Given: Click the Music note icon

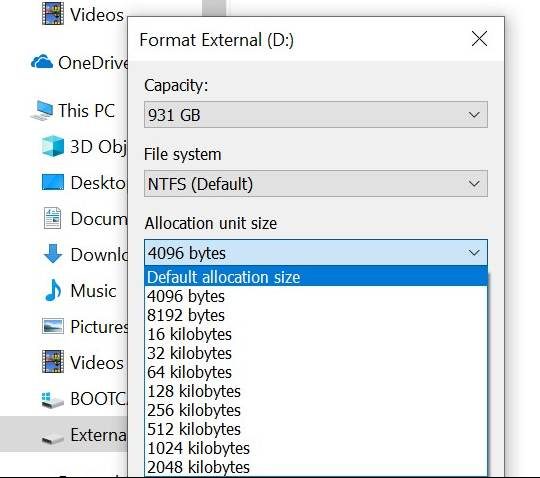Looking at the screenshot, I should tap(53, 290).
